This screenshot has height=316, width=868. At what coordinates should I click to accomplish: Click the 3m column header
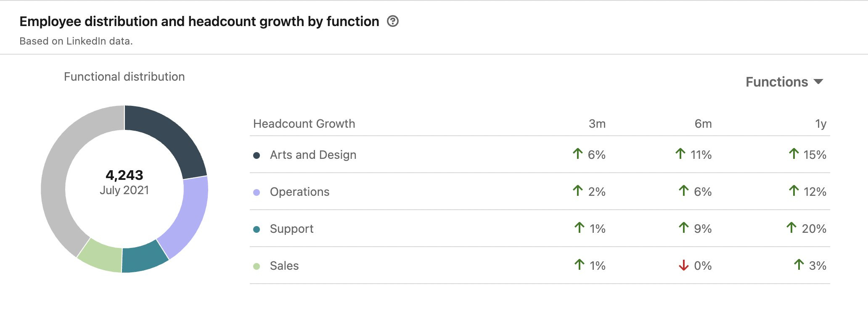coord(597,124)
